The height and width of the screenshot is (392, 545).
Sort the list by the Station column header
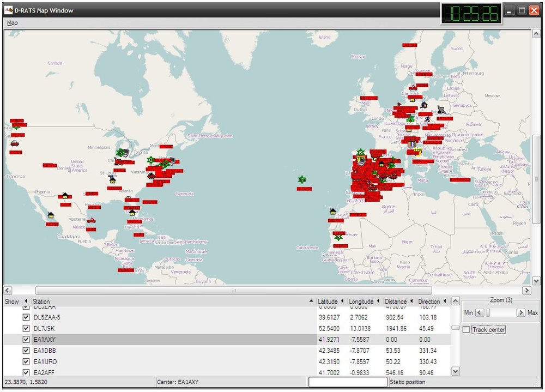41,301
